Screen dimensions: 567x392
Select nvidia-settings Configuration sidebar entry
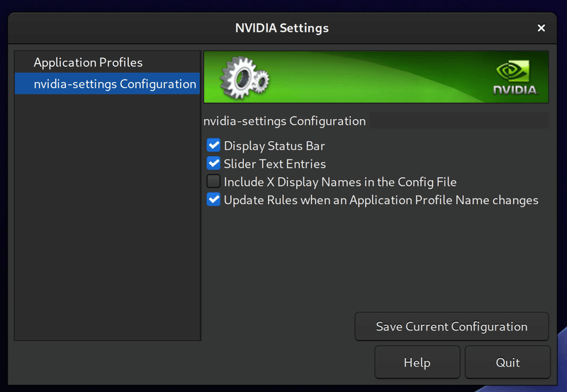coord(108,84)
